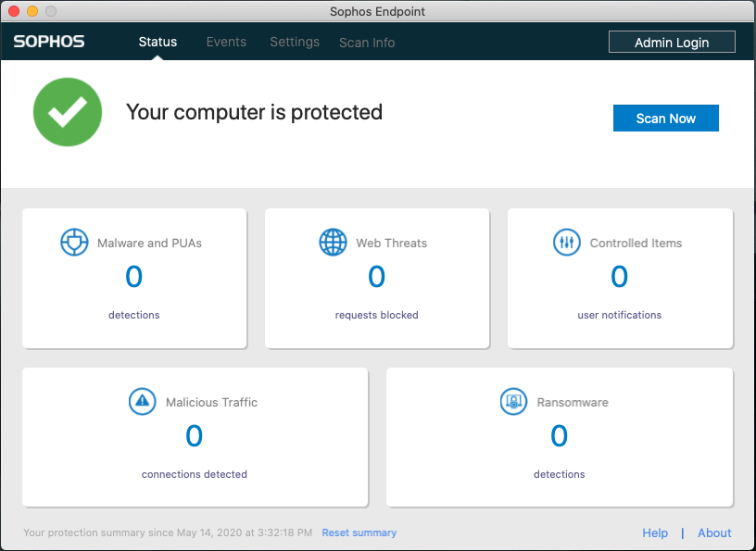Open the Settings tab
The width and height of the screenshot is (756, 551).
point(295,42)
